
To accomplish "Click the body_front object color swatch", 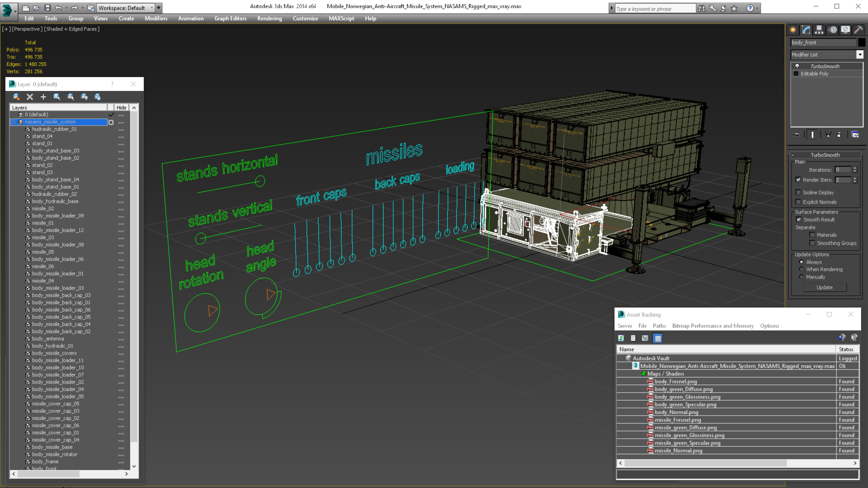I will tap(862, 42).
